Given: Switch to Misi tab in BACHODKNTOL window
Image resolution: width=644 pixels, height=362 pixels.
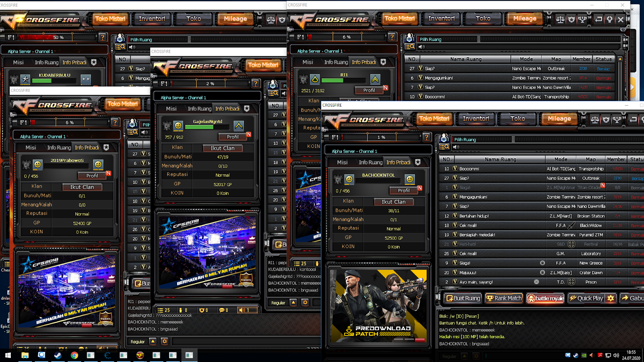Looking at the screenshot, I should point(343,162).
